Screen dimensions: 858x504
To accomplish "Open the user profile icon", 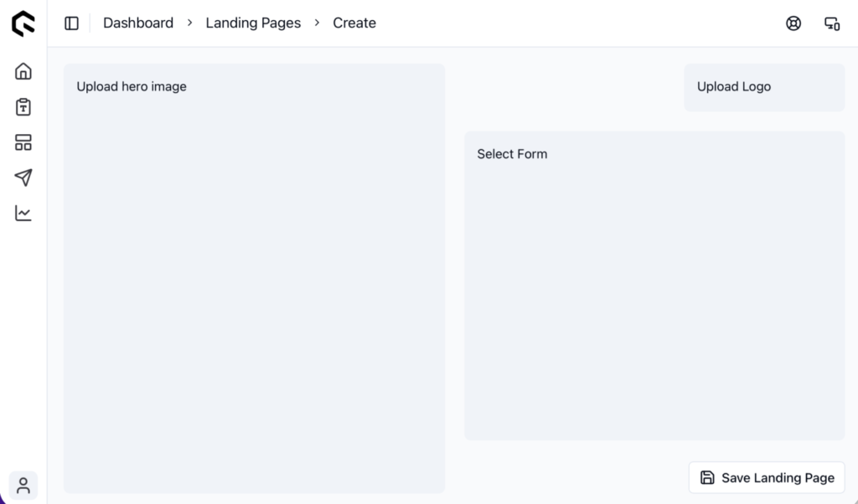I will point(23,486).
